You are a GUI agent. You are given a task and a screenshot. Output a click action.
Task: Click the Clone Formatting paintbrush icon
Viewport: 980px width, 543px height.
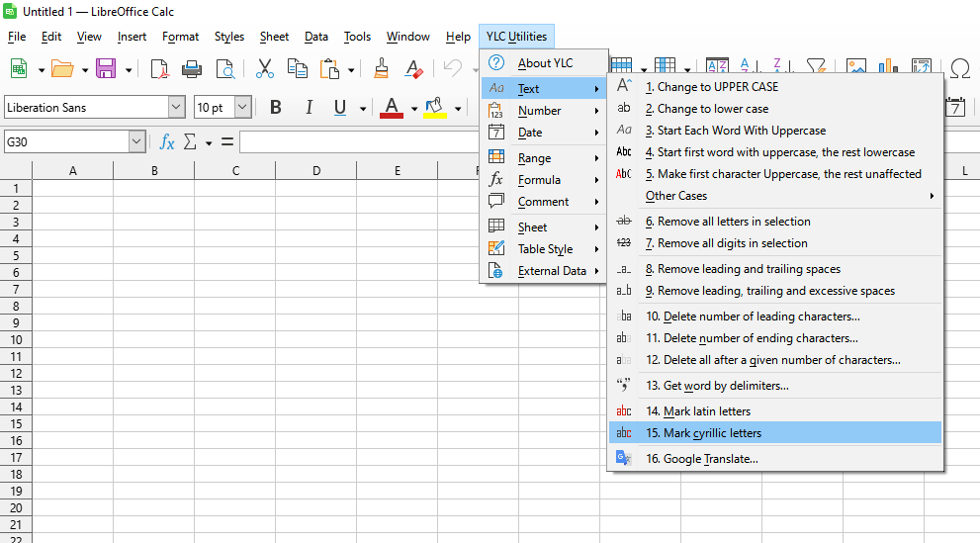381,68
